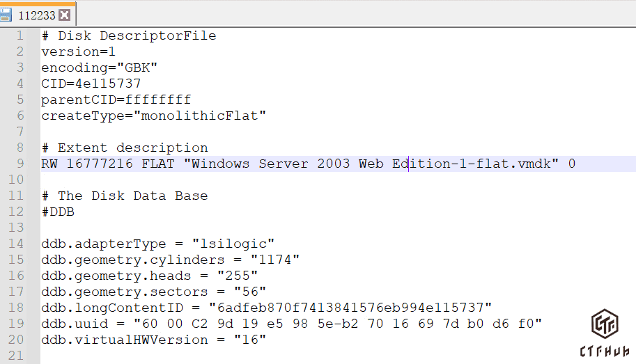This screenshot has height=364, width=636.
Task: Place cursor on the CID=4e115737 line
Action: pos(91,84)
